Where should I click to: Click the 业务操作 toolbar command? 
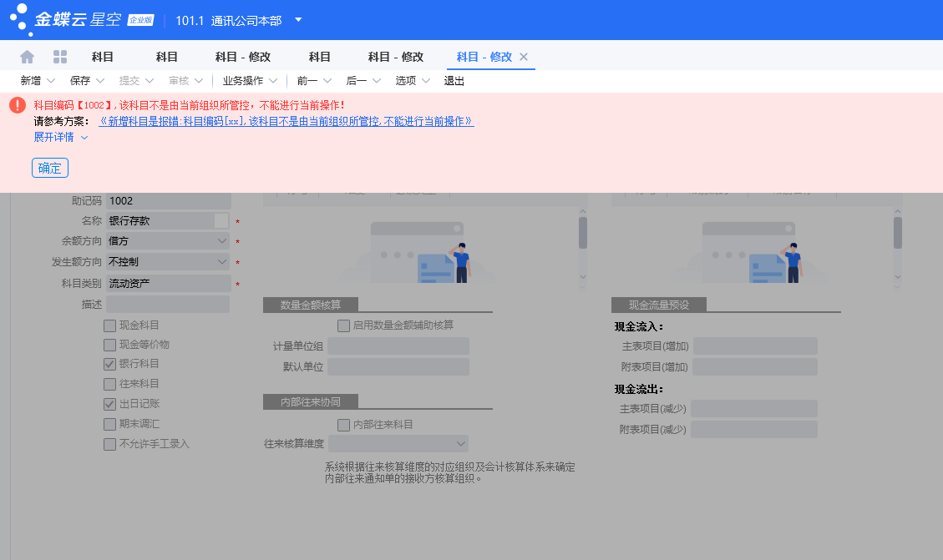[246, 81]
